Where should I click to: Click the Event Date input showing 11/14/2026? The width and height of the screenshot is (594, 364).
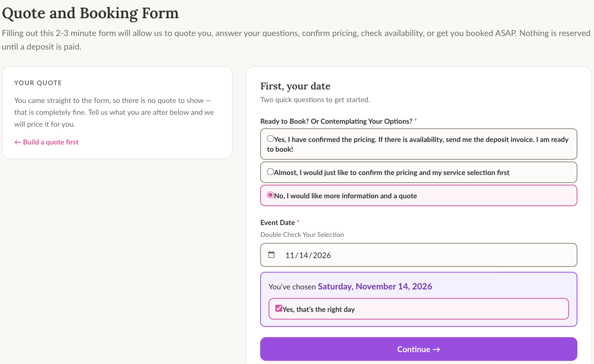click(419, 255)
